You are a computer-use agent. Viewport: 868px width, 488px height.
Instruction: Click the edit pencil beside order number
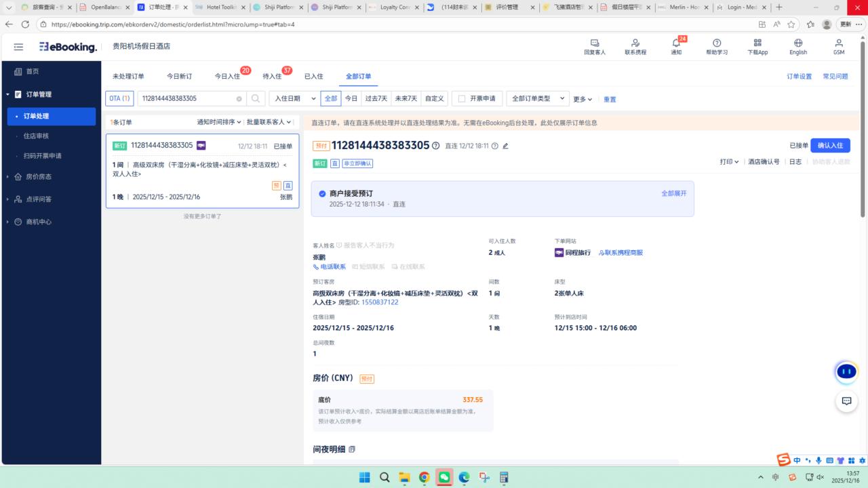[x=505, y=146]
